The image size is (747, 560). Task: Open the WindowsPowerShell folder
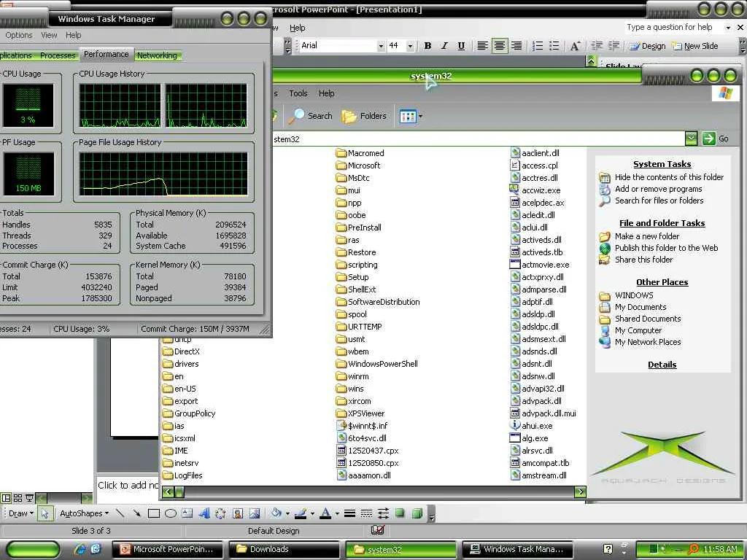(382, 364)
